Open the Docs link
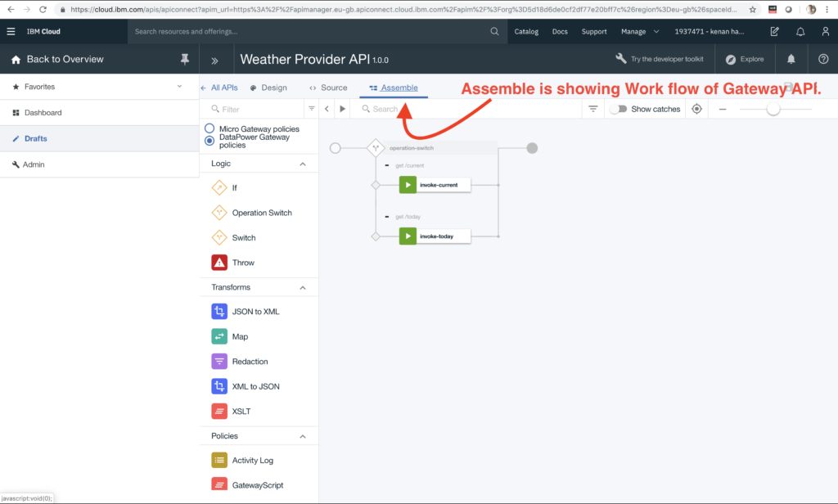The width and height of the screenshot is (838, 504). [560, 32]
